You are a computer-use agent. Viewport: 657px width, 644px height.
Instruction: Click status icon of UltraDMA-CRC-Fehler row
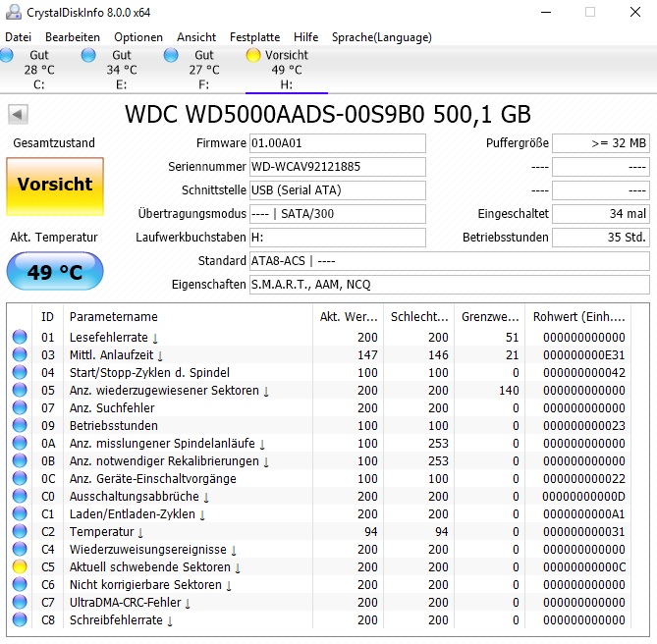click(20, 602)
